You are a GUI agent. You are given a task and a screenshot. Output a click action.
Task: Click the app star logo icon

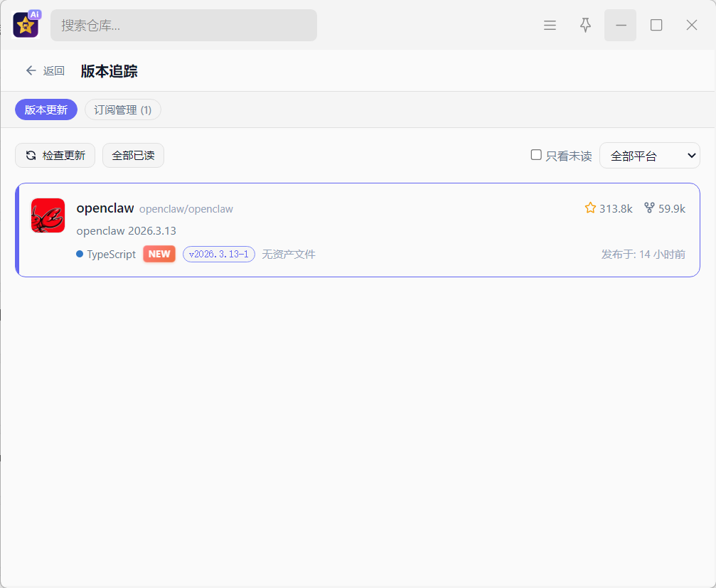26,26
